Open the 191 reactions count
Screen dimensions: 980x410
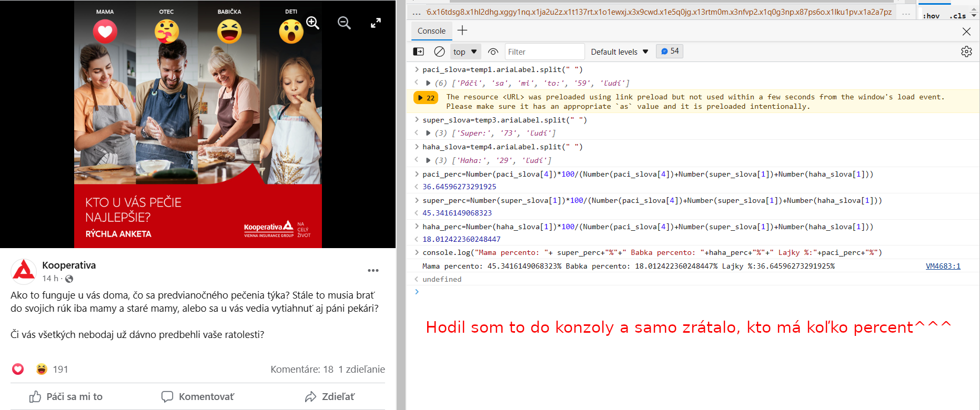pos(60,369)
